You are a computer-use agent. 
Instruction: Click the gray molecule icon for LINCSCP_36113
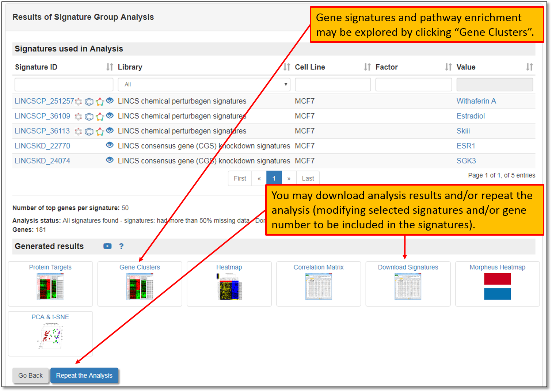(x=78, y=132)
